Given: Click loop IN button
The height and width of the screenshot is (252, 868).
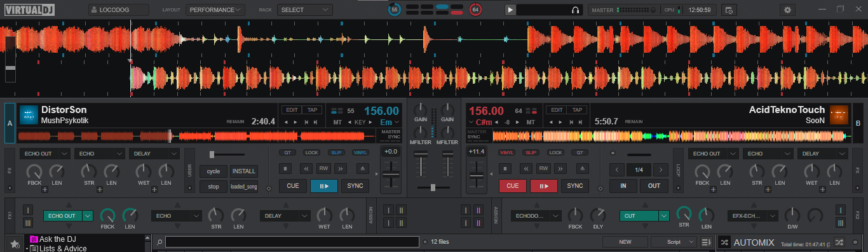Looking at the screenshot, I should (623, 186).
